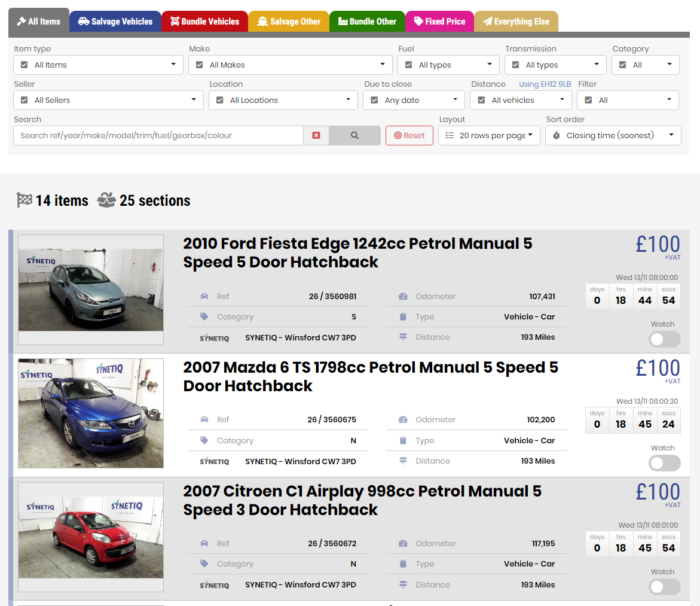Viewport: 700px width, 606px height.
Task: Toggle the All Items checkbox in Item type
Action: click(x=25, y=65)
